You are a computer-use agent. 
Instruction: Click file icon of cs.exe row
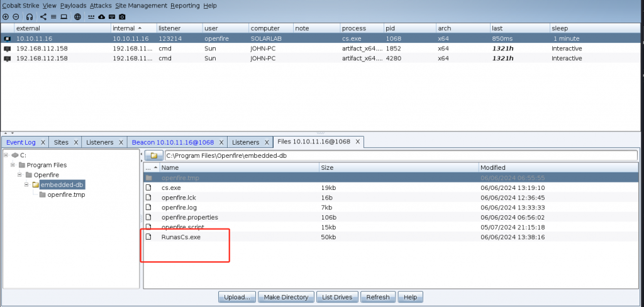point(148,188)
